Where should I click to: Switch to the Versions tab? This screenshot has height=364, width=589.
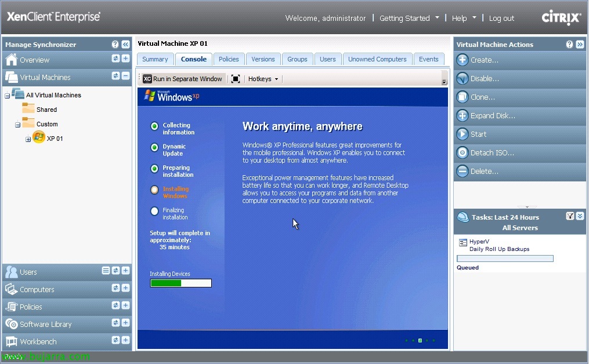point(263,59)
